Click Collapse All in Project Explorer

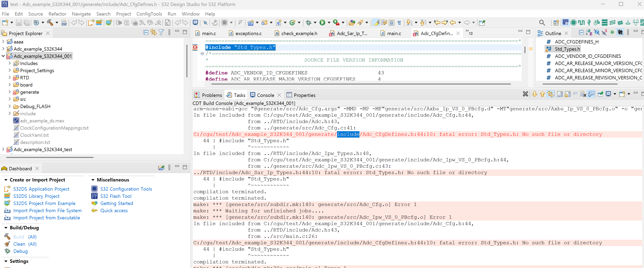point(146,32)
